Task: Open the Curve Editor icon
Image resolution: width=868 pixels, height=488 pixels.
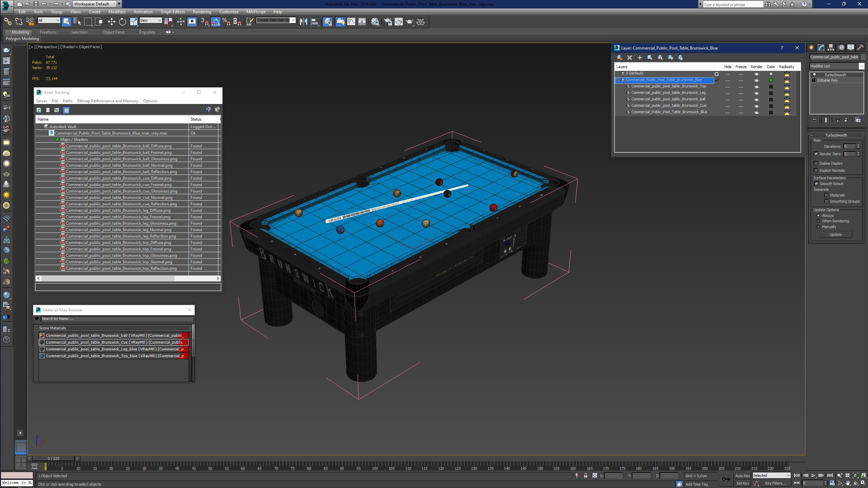Action: 351,22
